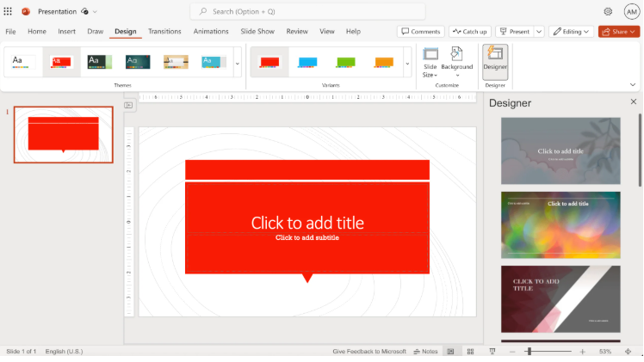Click the Catch up button
The width and height of the screenshot is (644, 362).
470,32
